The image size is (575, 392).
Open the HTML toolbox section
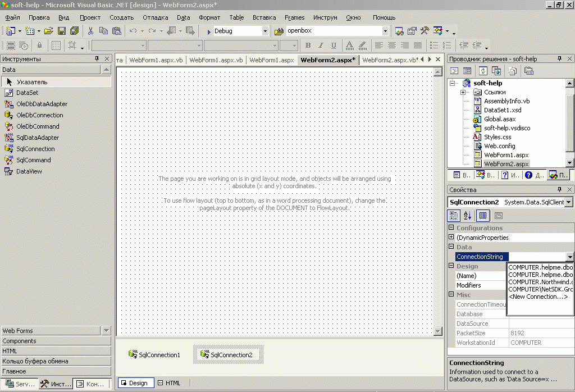(56, 352)
